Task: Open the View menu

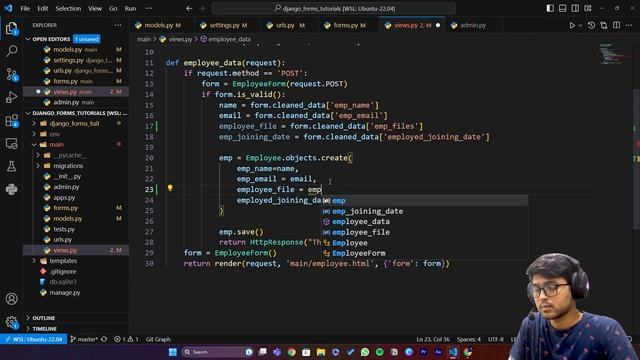Action: (x=95, y=8)
